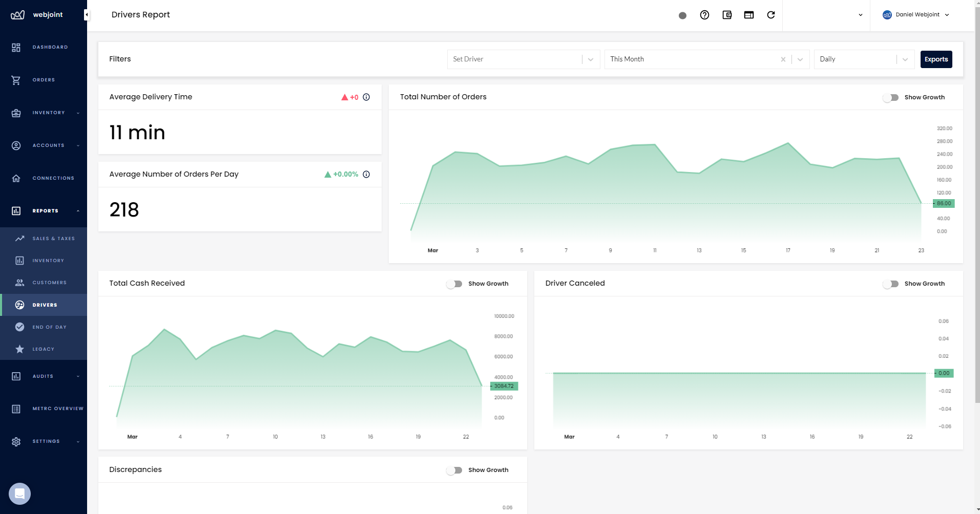This screenshot has width=980, height=514.
Task: Toggle Show Growth on Total Cash Received
Action: click(x=454, y=284)
